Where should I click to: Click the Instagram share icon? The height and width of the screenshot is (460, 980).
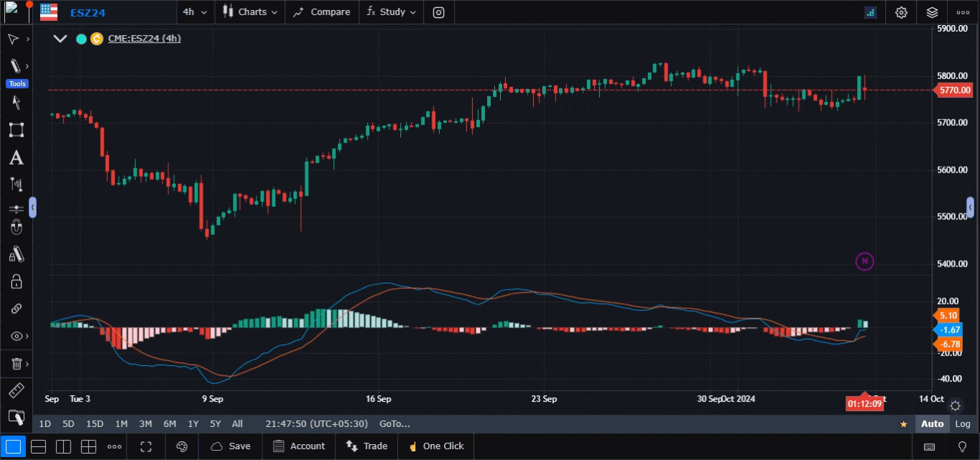click(438, 12)
